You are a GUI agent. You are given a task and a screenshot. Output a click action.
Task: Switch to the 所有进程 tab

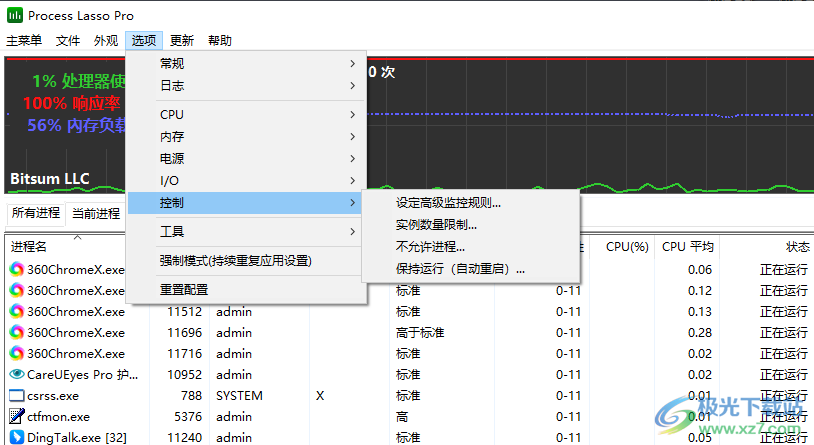click(x=36, y=213)
